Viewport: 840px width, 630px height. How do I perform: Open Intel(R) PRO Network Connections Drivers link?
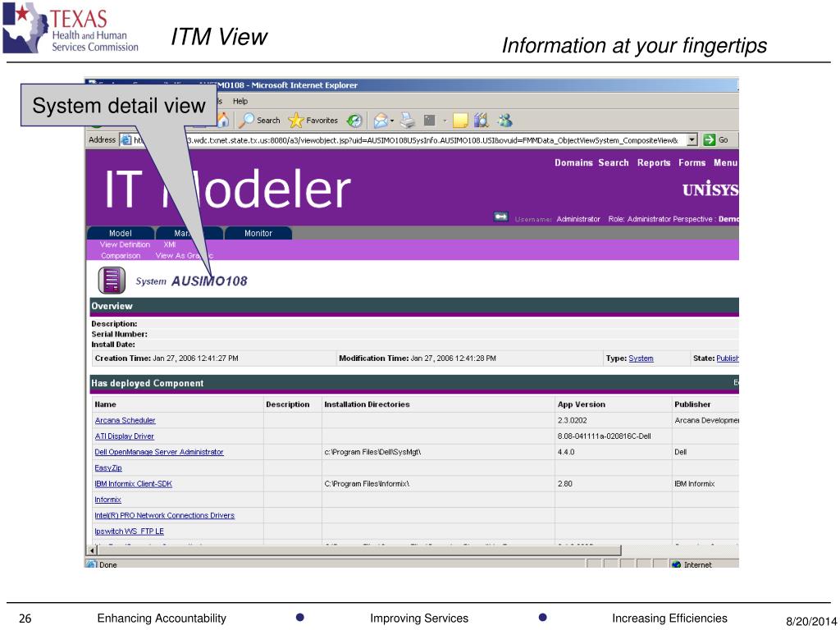coord(164,515)
